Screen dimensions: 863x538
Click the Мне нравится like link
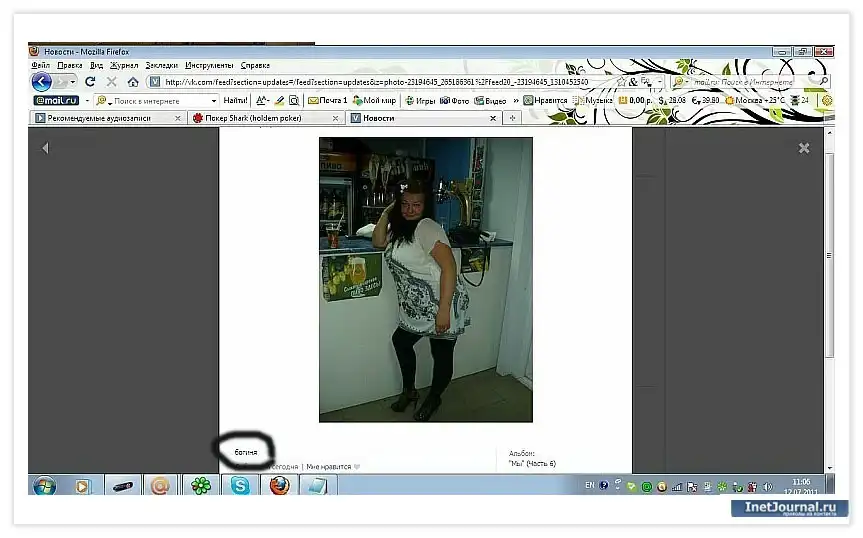[332, 466]
